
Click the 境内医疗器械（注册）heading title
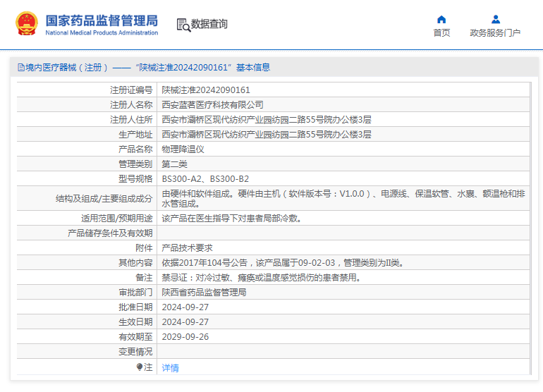(66, 68)
